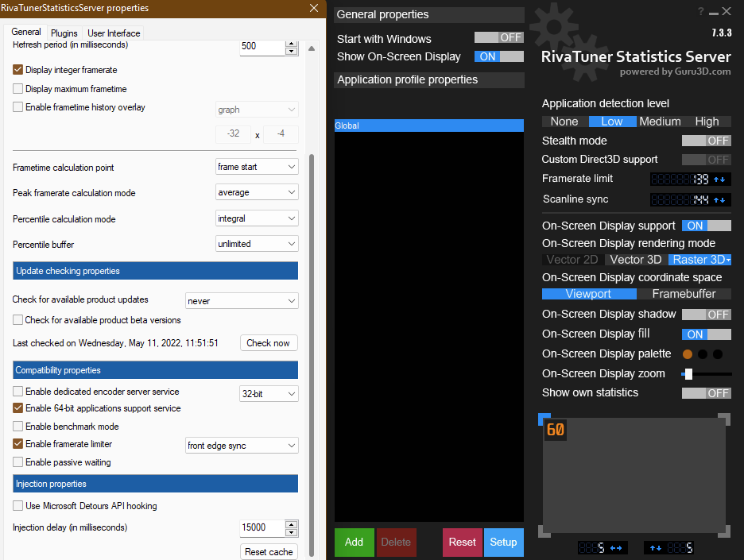Toggle Enable framerate limiter checkbox
Image resolution: width=744 pixels, height=560 pixels.
(18, 444)
